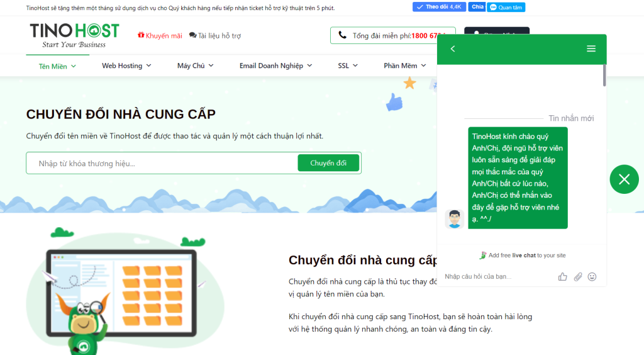
Task: Open the chat hamburger menu
Action: 591,49
